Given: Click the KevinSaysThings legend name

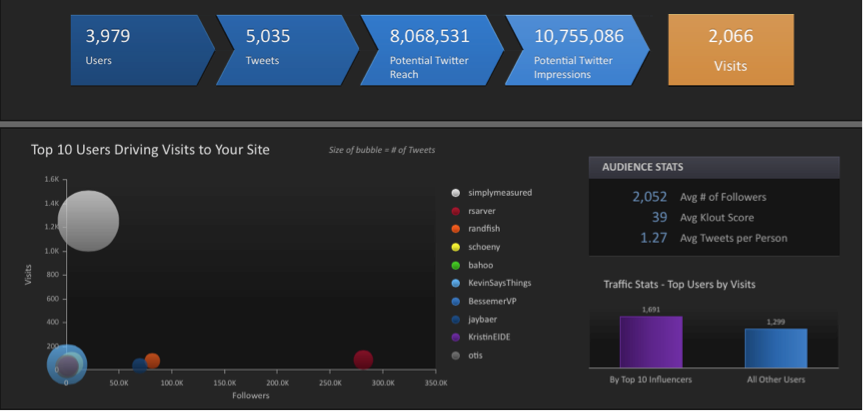Looking at the screenshot, I should 500,283.
